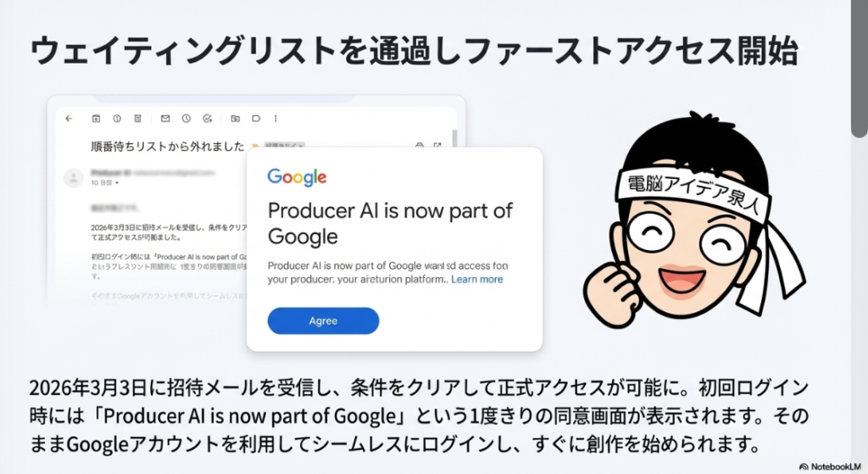Mark the email as unread
This screenshot has width=868, height=474.
(165, 119)
